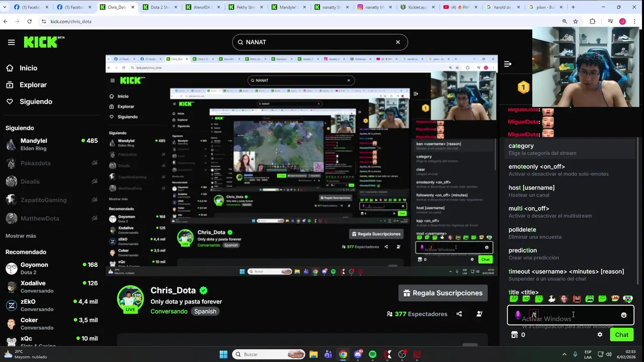Open OBS Studio from the taskbar
The image size is (644, 362).
tap(402, 354)
